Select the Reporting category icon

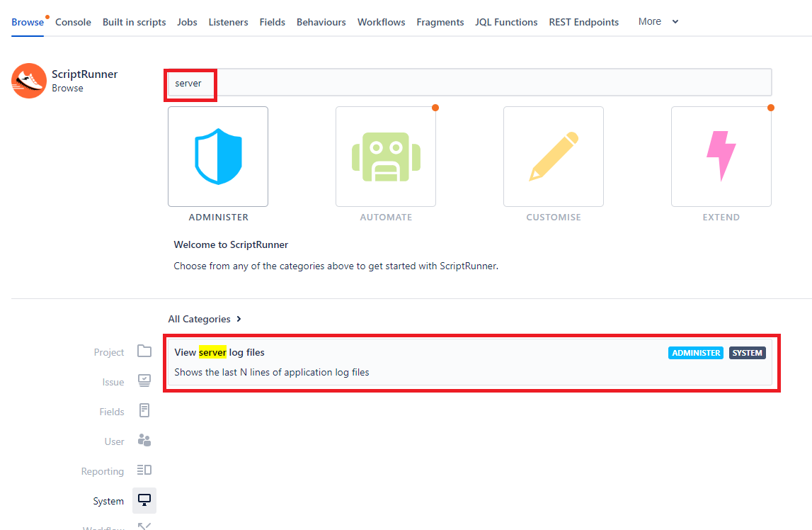[144, 470]
